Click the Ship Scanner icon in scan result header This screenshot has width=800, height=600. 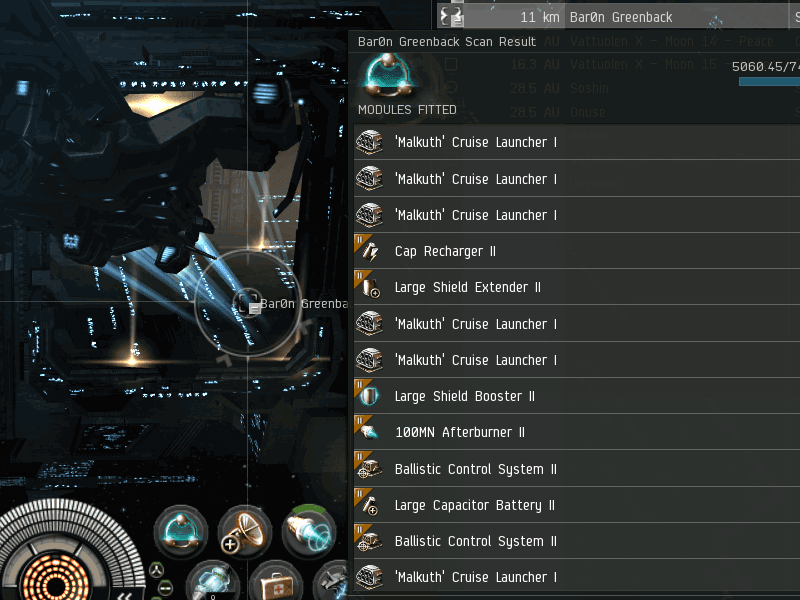389,74
